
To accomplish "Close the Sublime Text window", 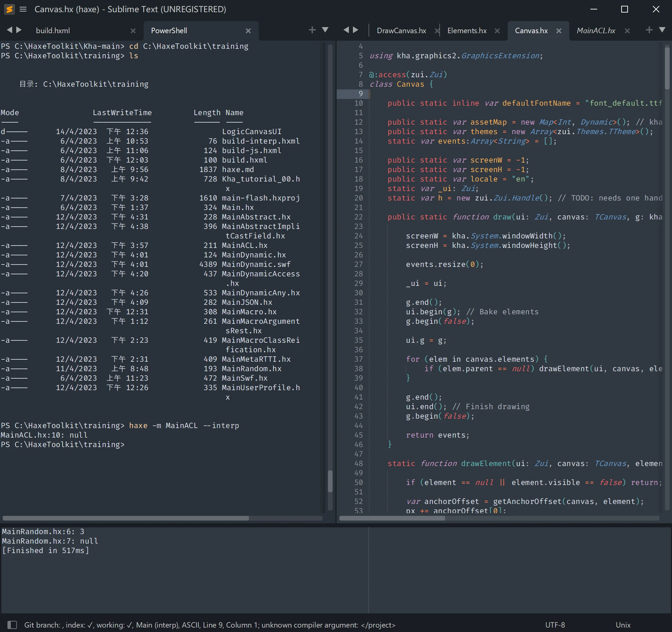I will point(656,9).
